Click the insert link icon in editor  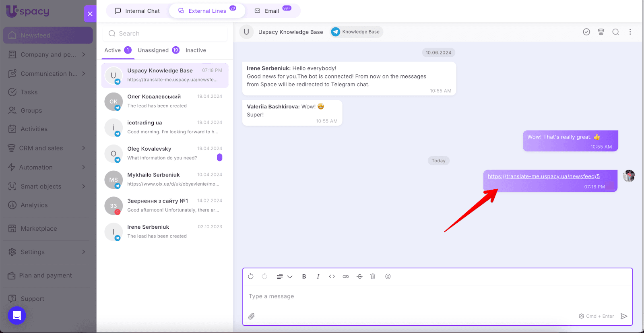(345, 276)
